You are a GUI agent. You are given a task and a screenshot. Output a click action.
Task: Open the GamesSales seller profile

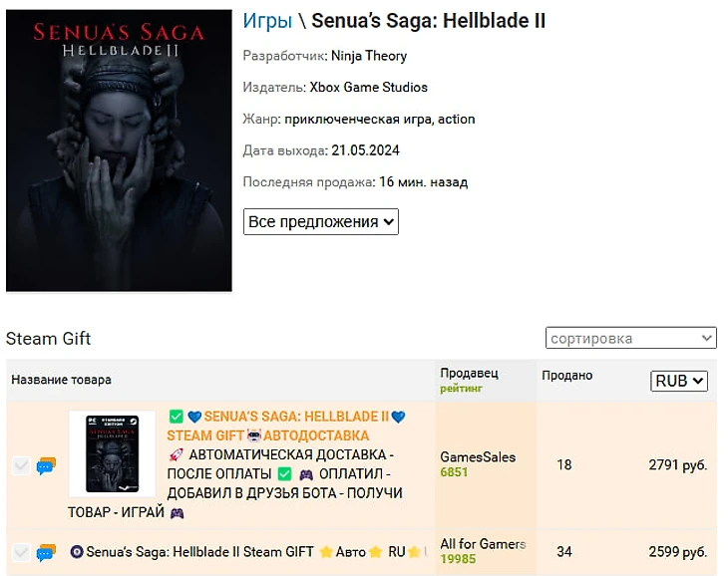pos(478,457)
